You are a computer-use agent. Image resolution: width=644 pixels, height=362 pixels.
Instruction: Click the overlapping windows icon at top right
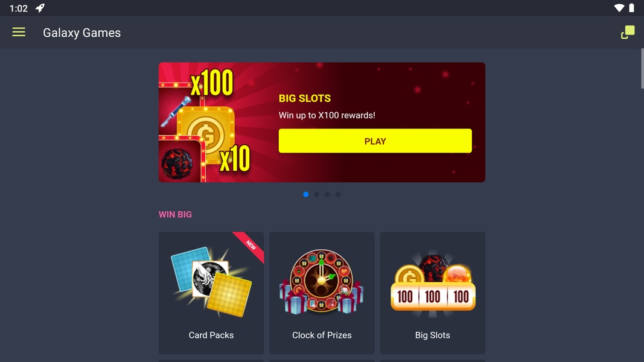(x=628, y=32)
